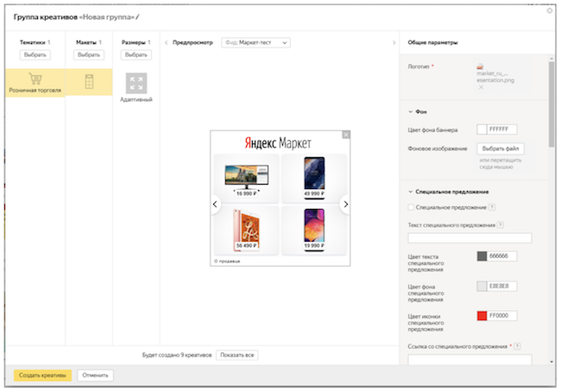561x392 pixels.
Task: Open special offer icon color swatch FF0000
Action: pos(482,316)
